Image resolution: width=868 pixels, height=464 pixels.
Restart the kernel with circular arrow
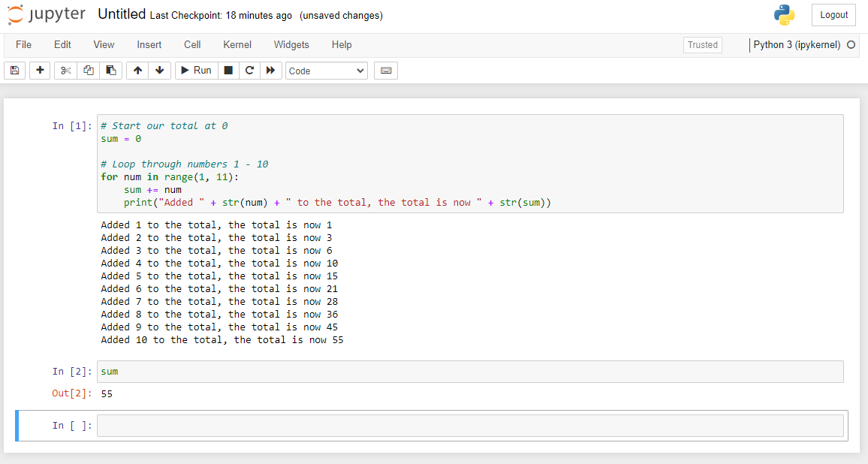point(249,71)
